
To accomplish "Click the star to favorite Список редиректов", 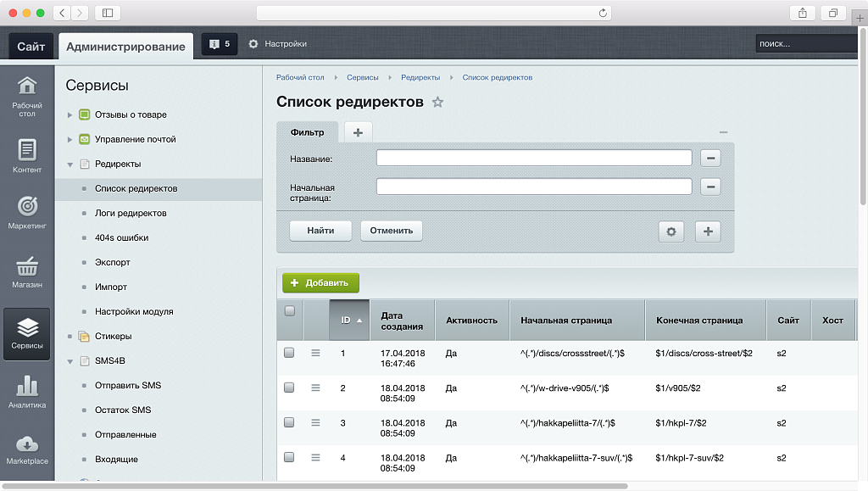I will 437,102.
